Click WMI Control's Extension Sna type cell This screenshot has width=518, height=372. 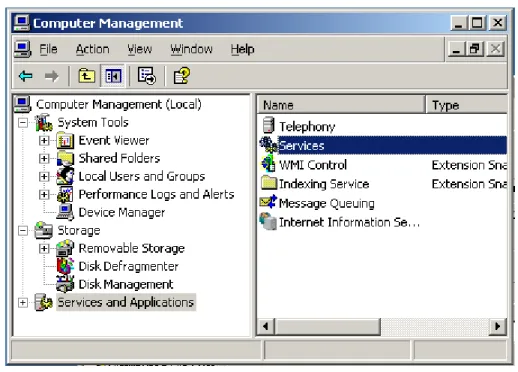469,165
